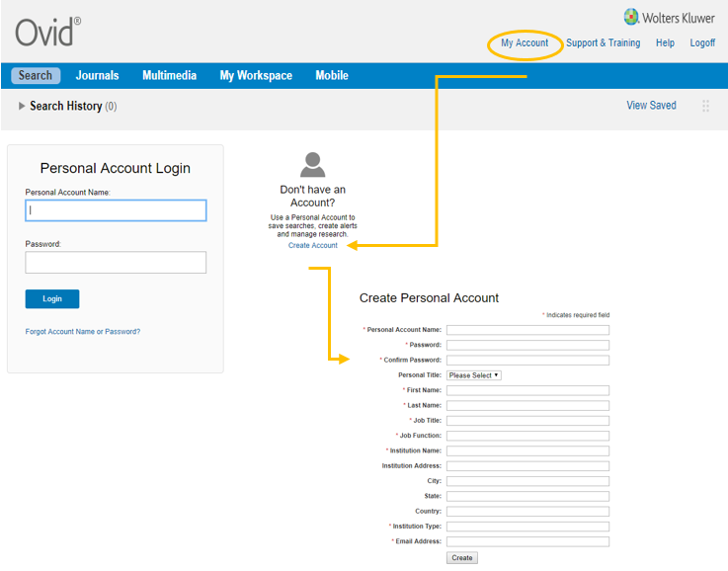Click the Personal Account Login heading
Viewport: 728px width, 571px height.
116,168
